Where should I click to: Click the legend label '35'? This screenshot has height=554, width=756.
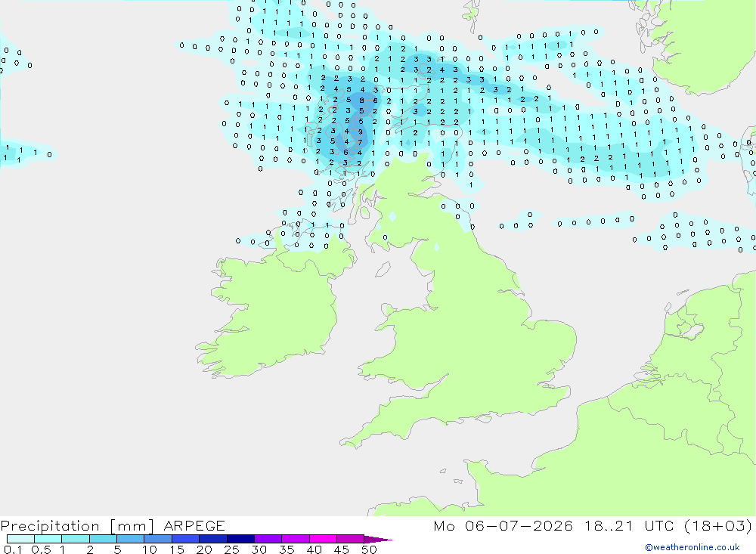[287, 549]
